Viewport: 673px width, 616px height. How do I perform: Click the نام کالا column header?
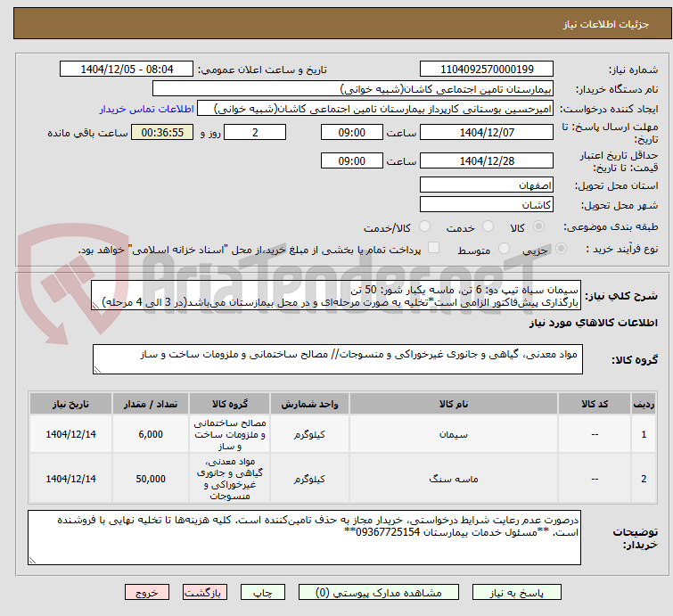click(x=454, y=404)
